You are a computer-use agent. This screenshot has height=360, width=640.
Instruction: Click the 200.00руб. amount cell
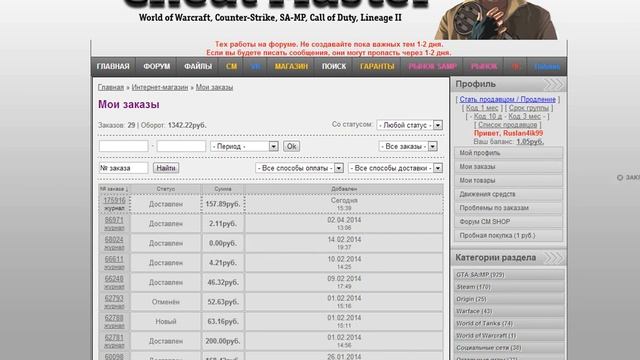tap(223, 341)
